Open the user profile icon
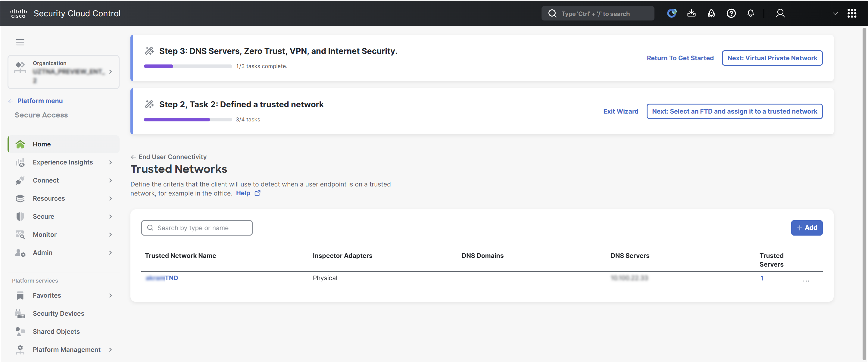868x363 pixels. pyautogui.click(x=780, y=13)
